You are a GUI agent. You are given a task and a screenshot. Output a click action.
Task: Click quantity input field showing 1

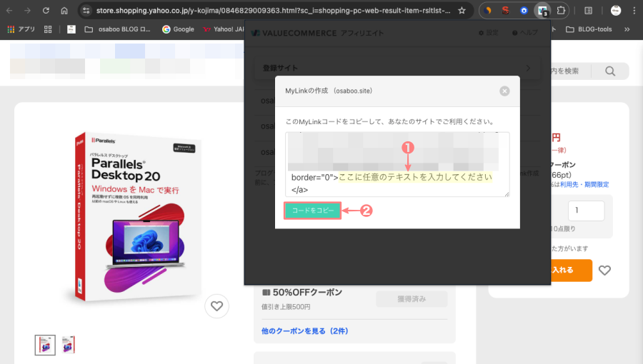coord(586,211)
